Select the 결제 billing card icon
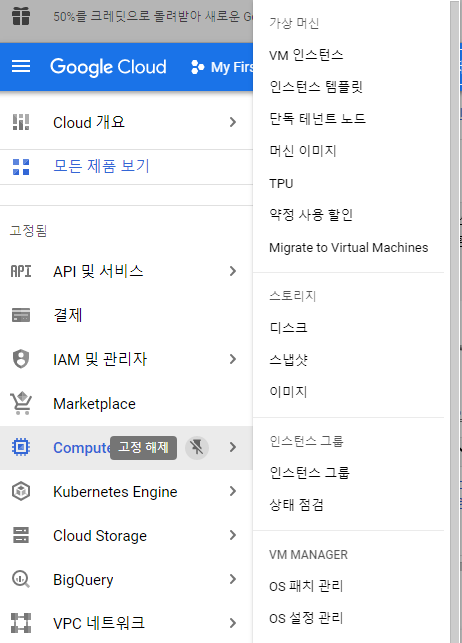This screenshot has height=643, width=462. click(x=21, y=315)
